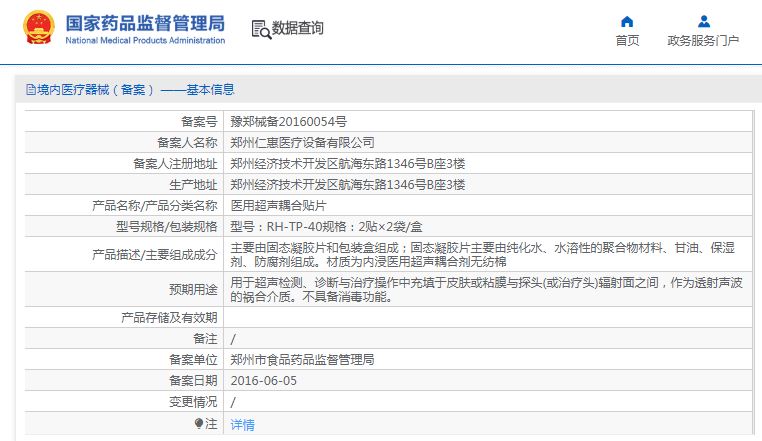
Task: Open the 详情 link
Action: [242, 424]
